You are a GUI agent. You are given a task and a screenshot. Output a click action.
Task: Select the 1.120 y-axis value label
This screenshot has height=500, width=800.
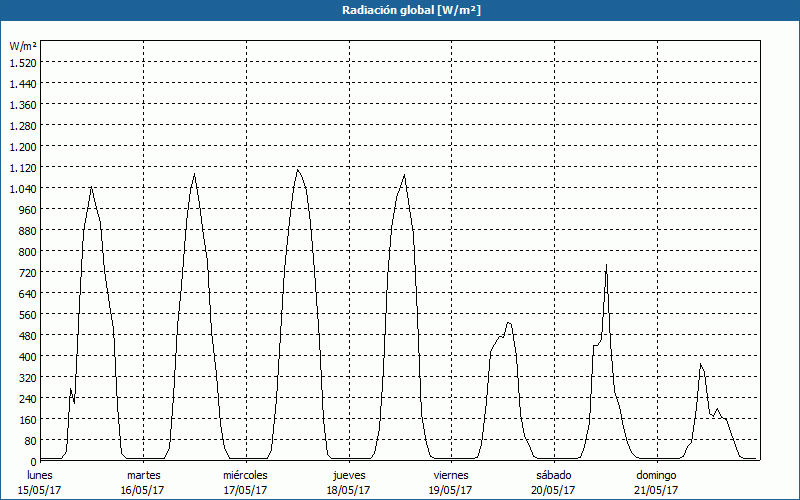(22, 167)
